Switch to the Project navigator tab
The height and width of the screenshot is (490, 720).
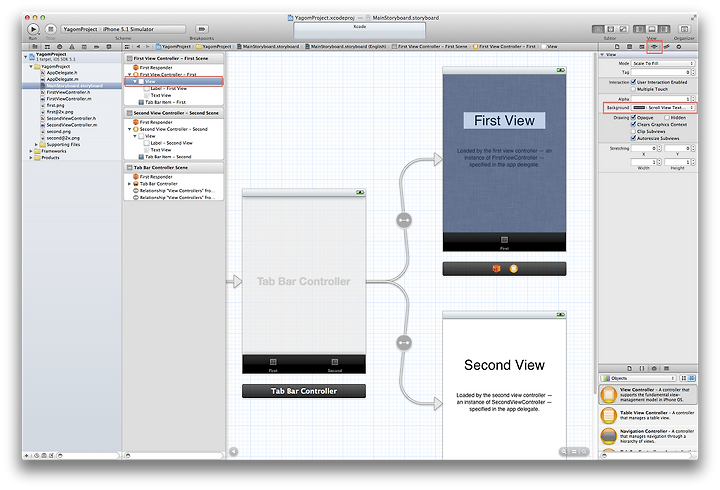tap(34, 46)
